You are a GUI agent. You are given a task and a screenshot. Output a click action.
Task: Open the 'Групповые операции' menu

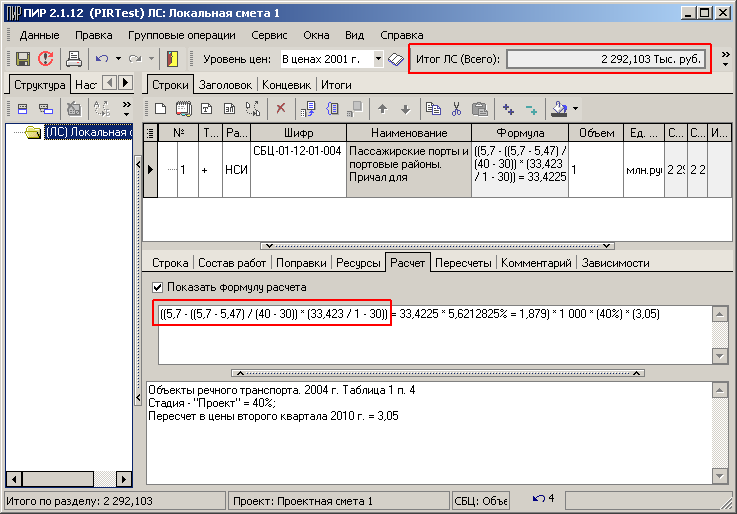click(x=181, y=35)
